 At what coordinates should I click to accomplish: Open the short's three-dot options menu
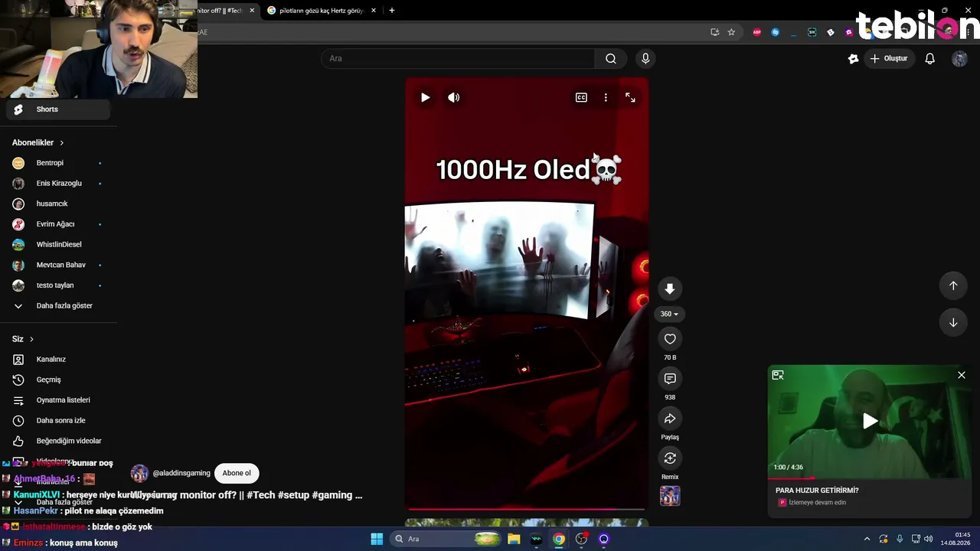click(x=606, y=97)
